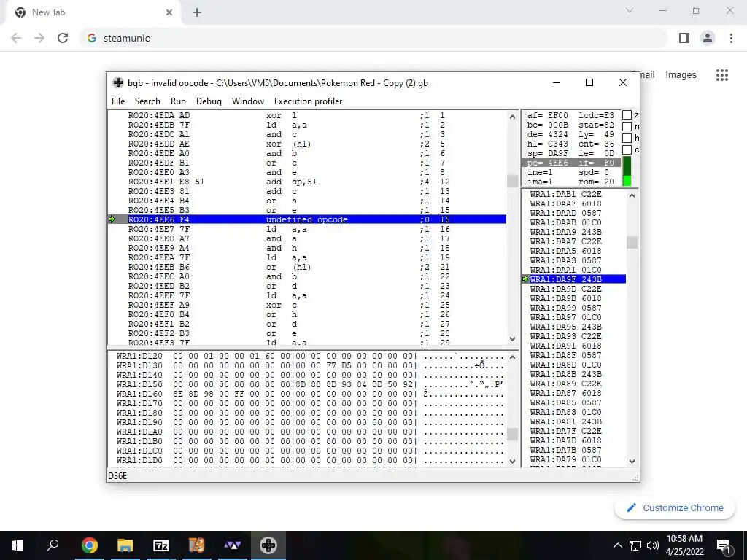Open the Execution profiler menu
The image size is (747, 560).
308,101
